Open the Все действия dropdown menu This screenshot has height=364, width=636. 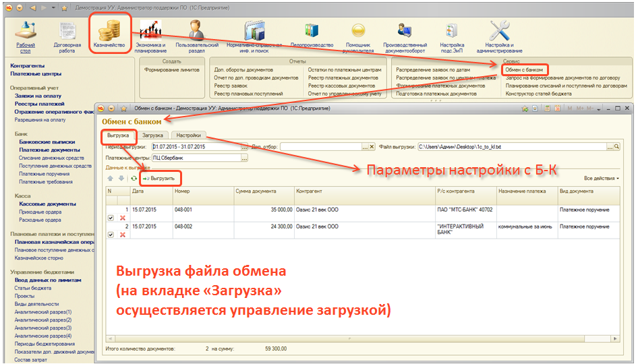point(602,179)
